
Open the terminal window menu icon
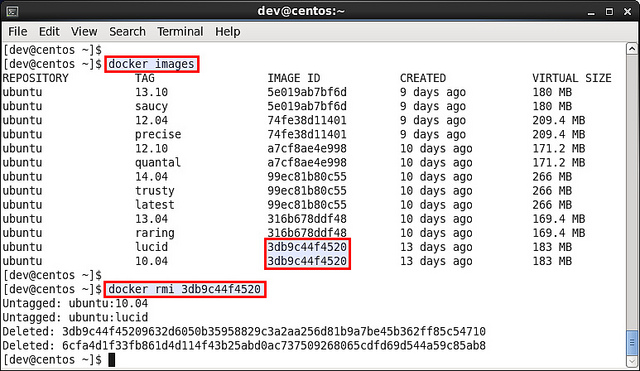click(12, 11)
